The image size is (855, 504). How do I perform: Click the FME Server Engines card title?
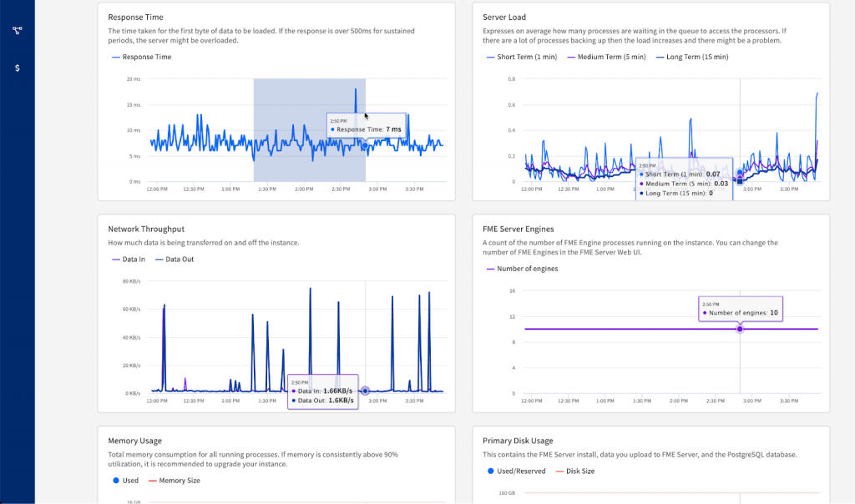click(x=518, y=229)
